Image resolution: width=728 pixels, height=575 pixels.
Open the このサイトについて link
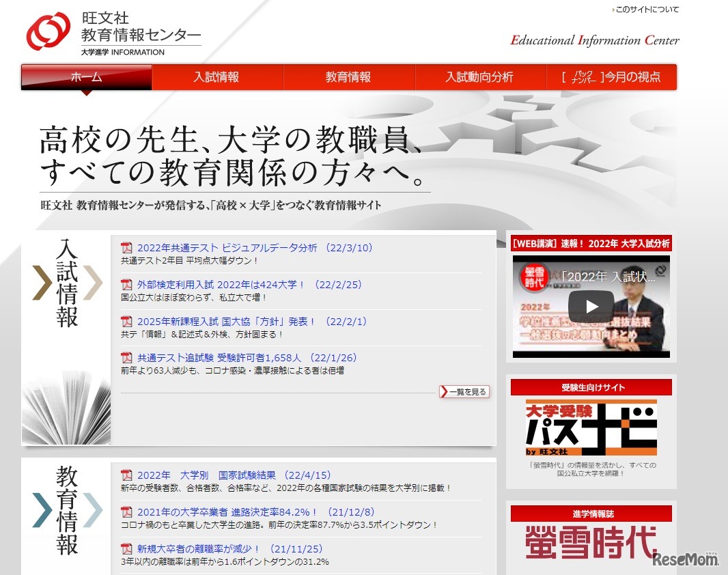[645, 9]
